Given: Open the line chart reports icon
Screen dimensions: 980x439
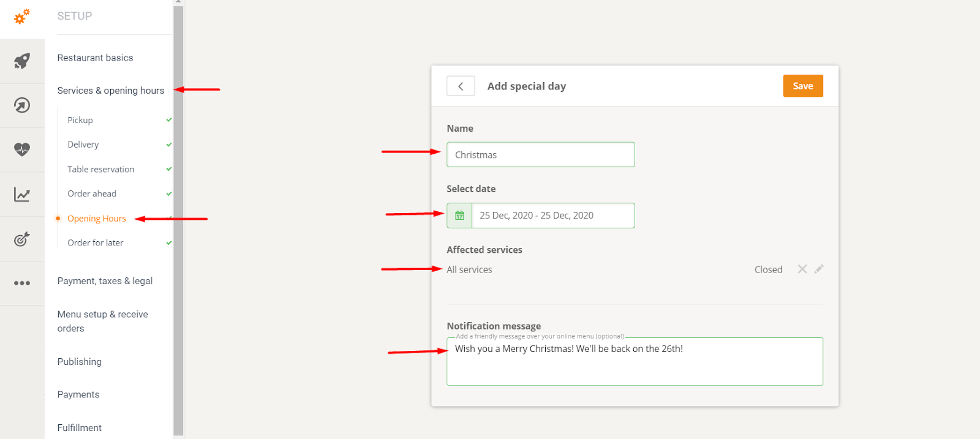Looking at the screenshot, I should (x=22, y=195).
